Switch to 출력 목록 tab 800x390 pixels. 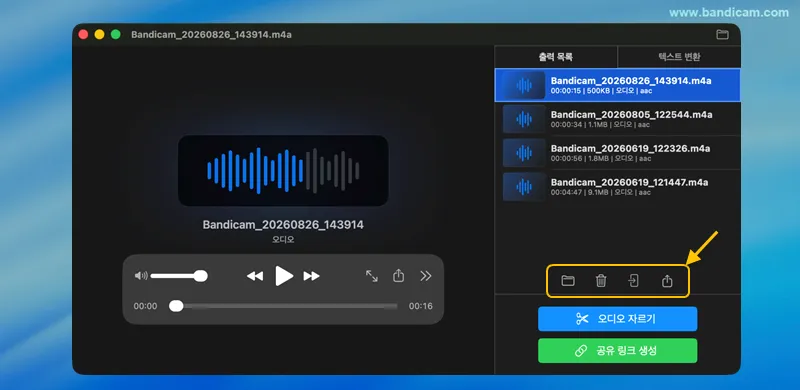pyautogui.click(x=556, y=57)
